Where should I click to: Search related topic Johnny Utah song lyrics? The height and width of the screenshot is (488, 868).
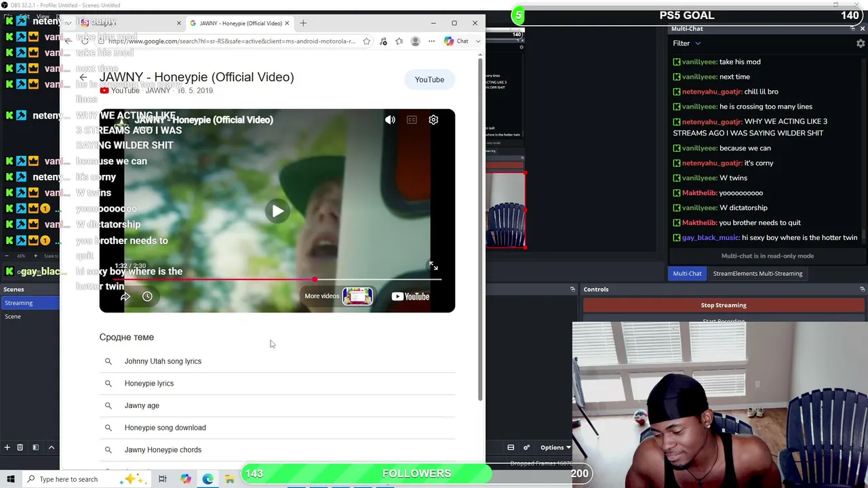(277, 361)
